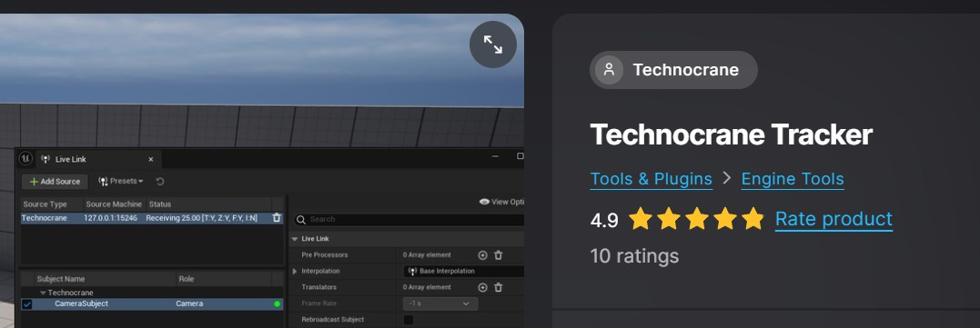This screenshot has width=980, height=328.
Task: Click the Unreal Engine logo icon
Action: [x=25, y=158]
